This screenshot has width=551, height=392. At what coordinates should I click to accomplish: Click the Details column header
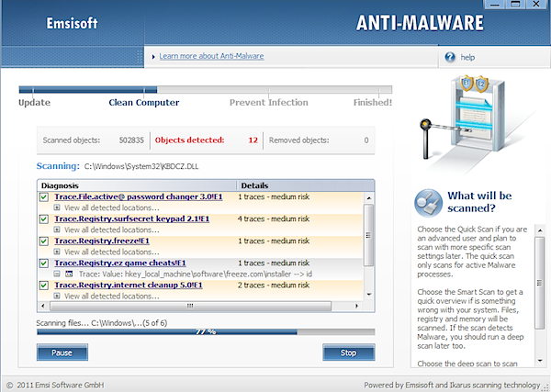click(x=306, y=185)
